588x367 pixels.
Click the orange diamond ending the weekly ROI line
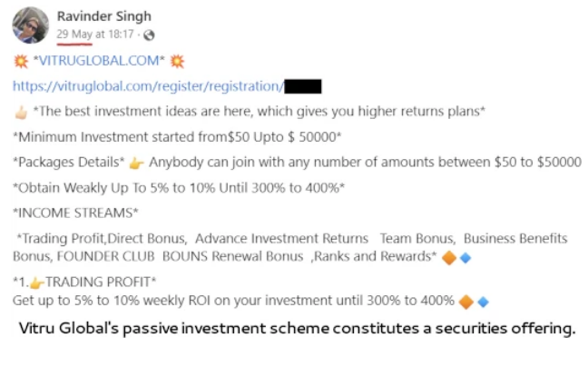point(466,301)
